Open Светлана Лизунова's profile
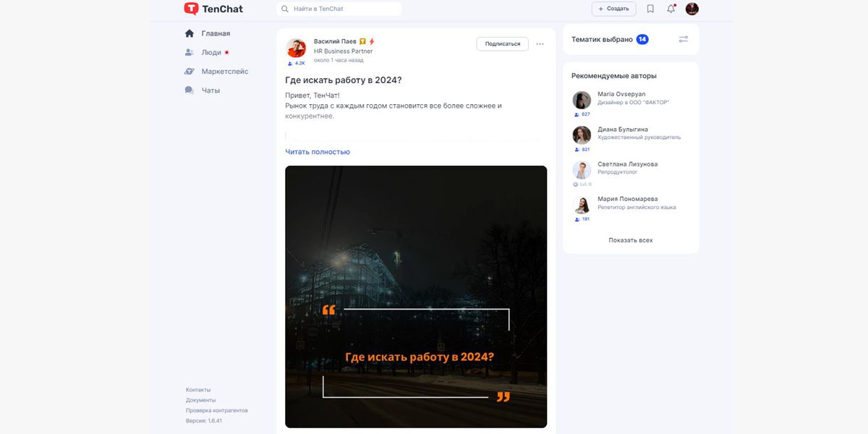Screen dimensions: 868x434 [628, 164]
